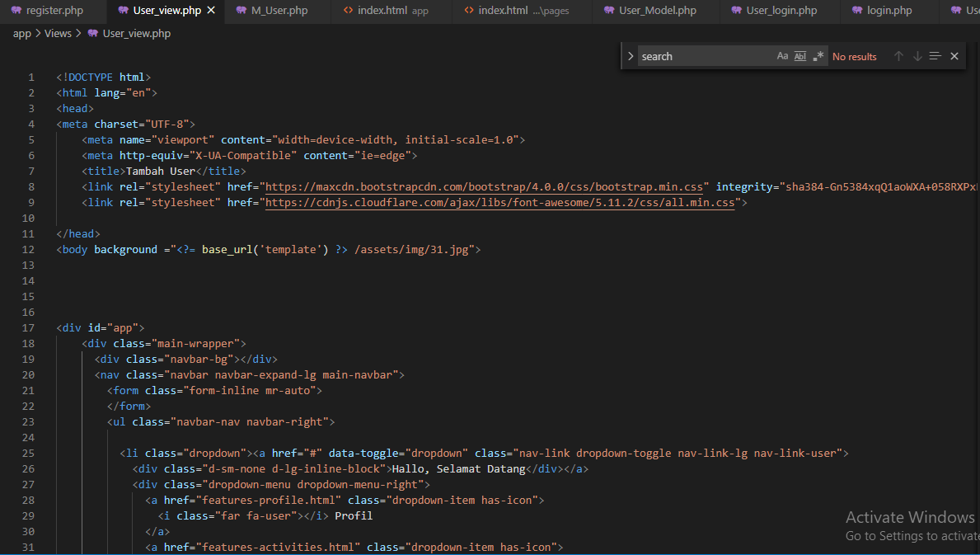The width and height of the screenshot is (980, 555).
Task: Go to next match arrow
Action: pos(917,56)
